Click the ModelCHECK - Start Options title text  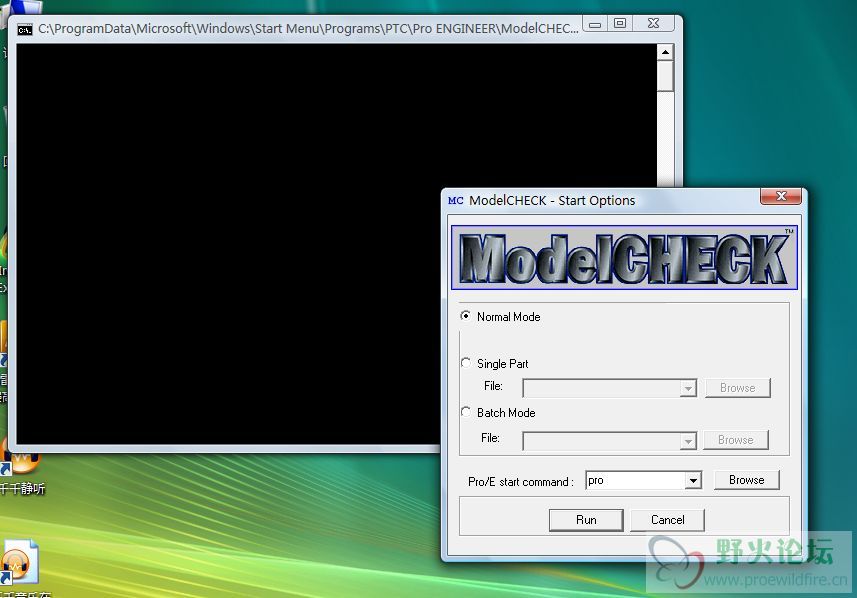click(x=552, y=201)
